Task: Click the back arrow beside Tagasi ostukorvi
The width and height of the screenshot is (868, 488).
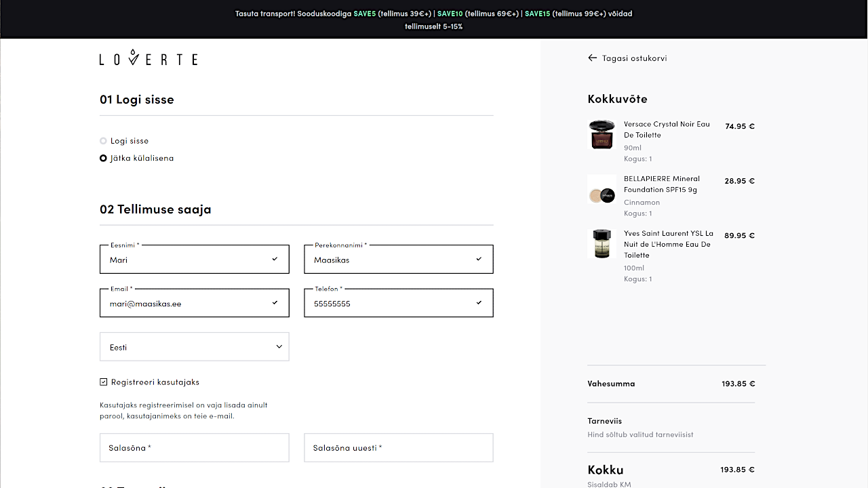Action: pos(593,58)
